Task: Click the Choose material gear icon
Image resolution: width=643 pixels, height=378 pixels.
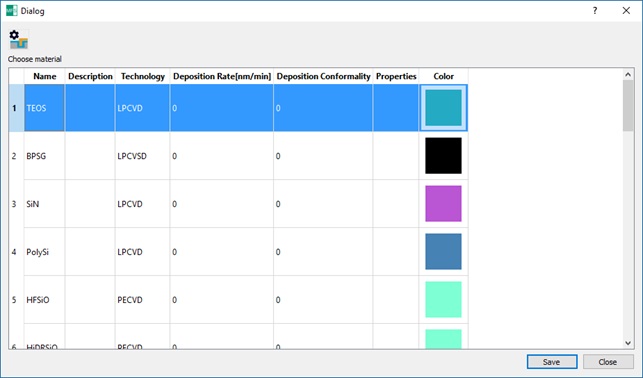Action: 19,40
